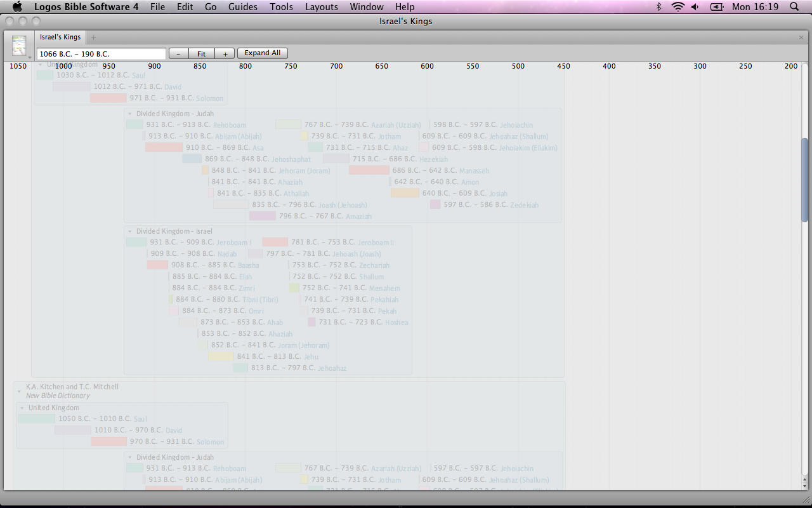Open the Layouts menu
Screen dimensions: 812x508
(x=322, y=7)
